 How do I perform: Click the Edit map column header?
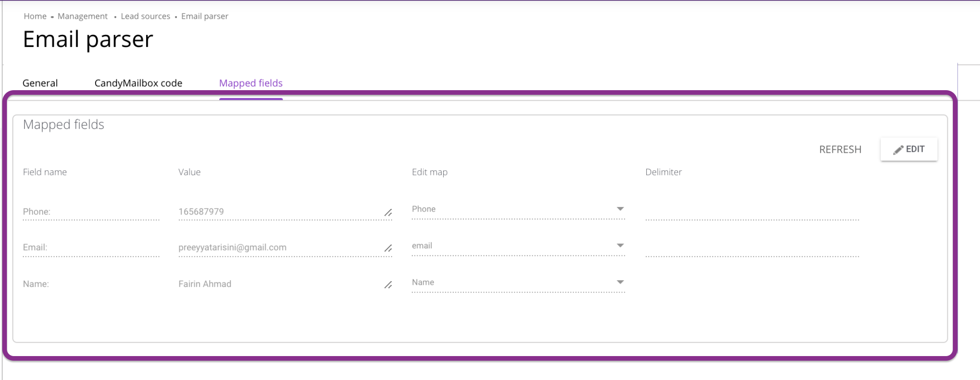click(429, 172)
